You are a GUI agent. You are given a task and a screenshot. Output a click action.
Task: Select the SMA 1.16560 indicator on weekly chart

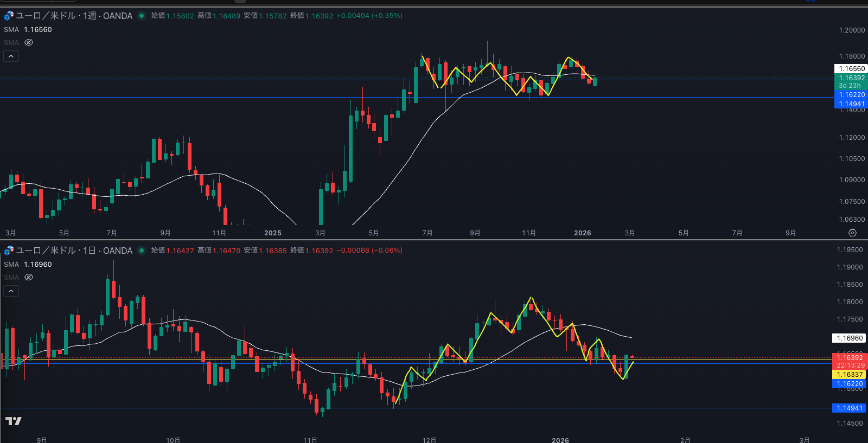(28, 30)
